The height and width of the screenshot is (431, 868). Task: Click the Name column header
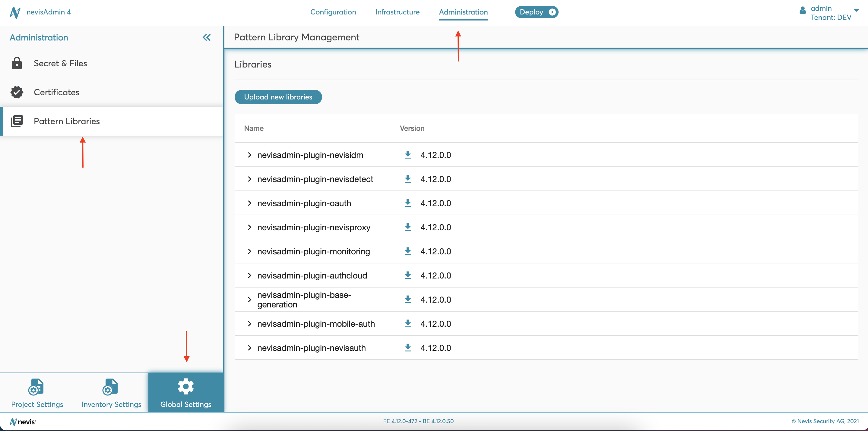254,128
